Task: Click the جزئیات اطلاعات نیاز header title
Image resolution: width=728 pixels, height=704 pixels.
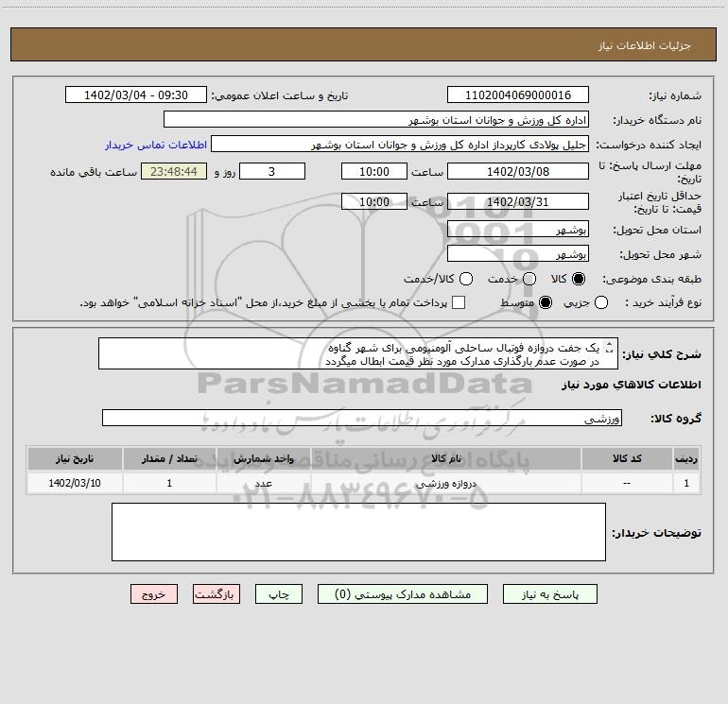Action: 645,45
